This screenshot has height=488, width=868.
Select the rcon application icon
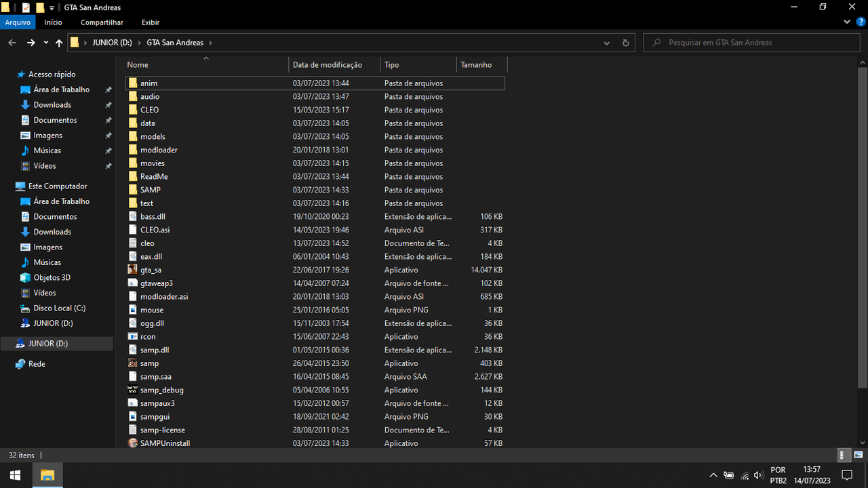(x=133, y=337)
